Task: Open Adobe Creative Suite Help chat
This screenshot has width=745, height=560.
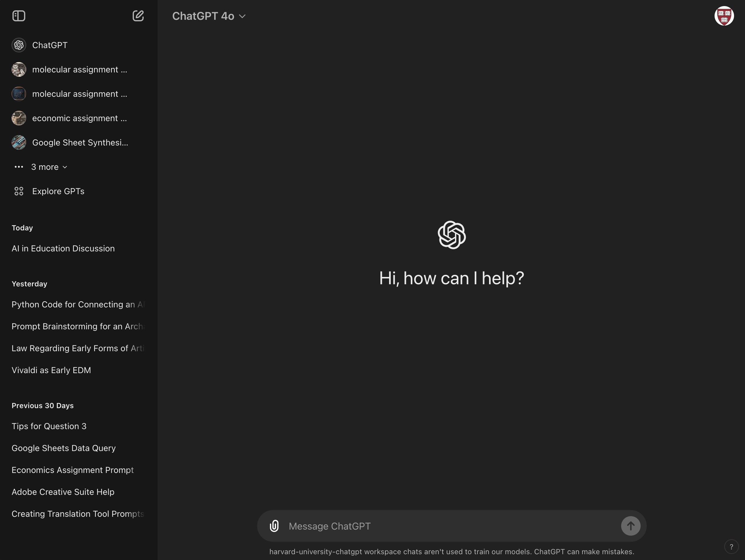Action: click(x=63, y=492)
